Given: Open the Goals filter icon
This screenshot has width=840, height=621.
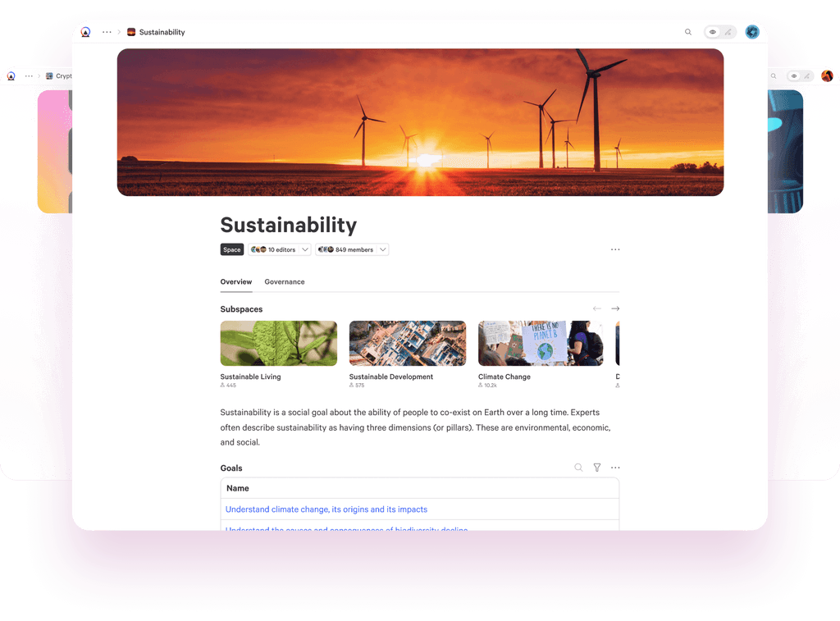Looking at the screenshot, I should click(597, 468).
